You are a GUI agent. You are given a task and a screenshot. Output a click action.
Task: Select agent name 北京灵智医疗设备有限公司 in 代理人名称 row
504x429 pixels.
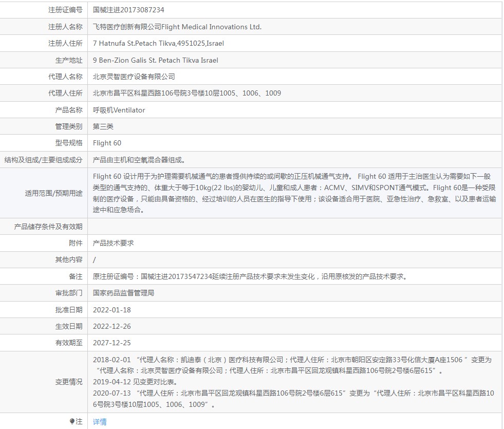point(134,77)
